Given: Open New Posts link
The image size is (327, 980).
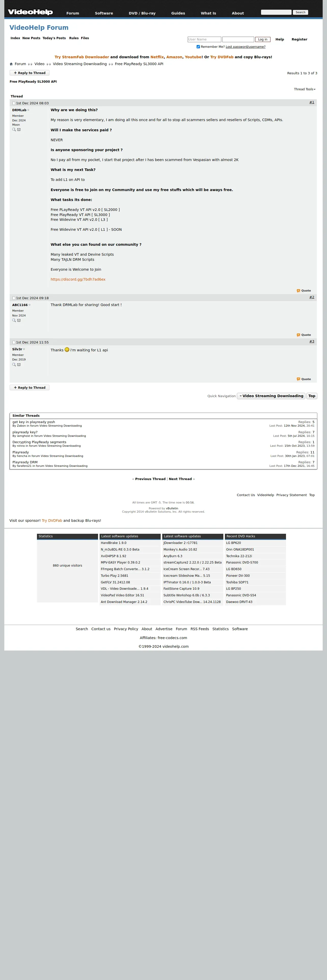Looking at the screenshot, I should point(31,38).
